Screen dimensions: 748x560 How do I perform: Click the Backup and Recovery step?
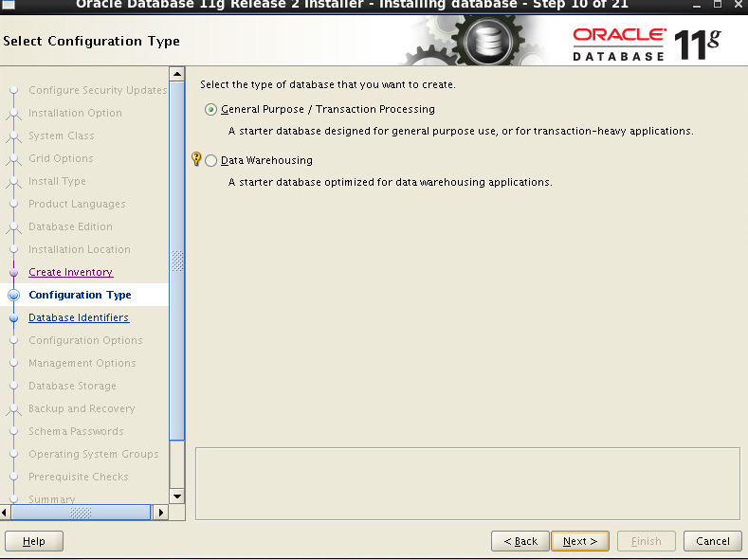[82, 408]
